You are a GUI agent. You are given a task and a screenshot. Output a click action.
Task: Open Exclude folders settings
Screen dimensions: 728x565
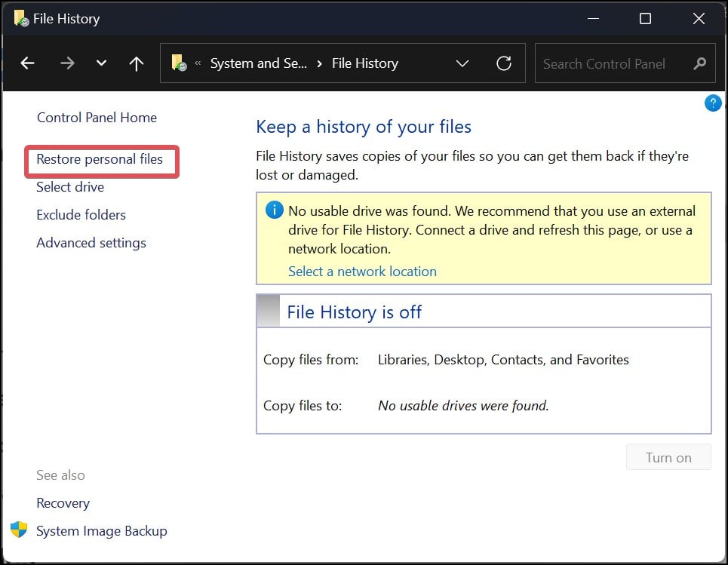pyautogui.click(x=81, y=215)
